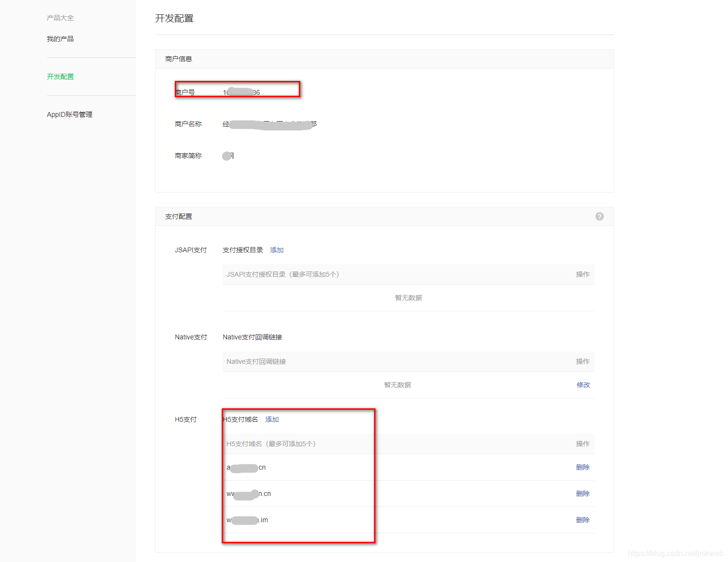Click 修改 for Native支付回调链接
Image resolution: width=728 pixels, height=562 pixels.
[x=583, y=385]
